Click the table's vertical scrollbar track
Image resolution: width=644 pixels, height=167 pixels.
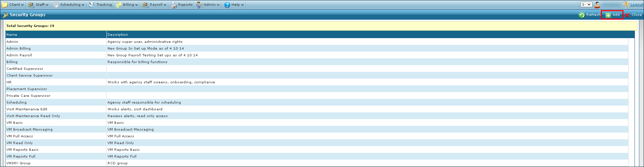632,102
